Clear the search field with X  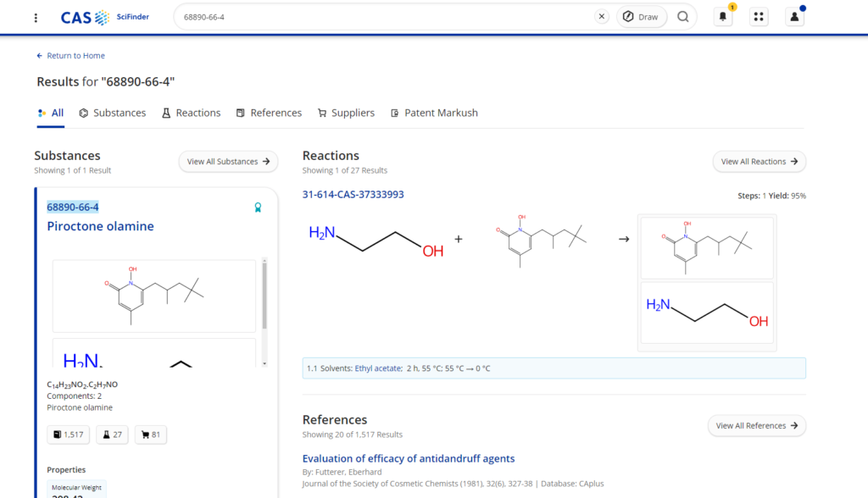tap(602, 17)
